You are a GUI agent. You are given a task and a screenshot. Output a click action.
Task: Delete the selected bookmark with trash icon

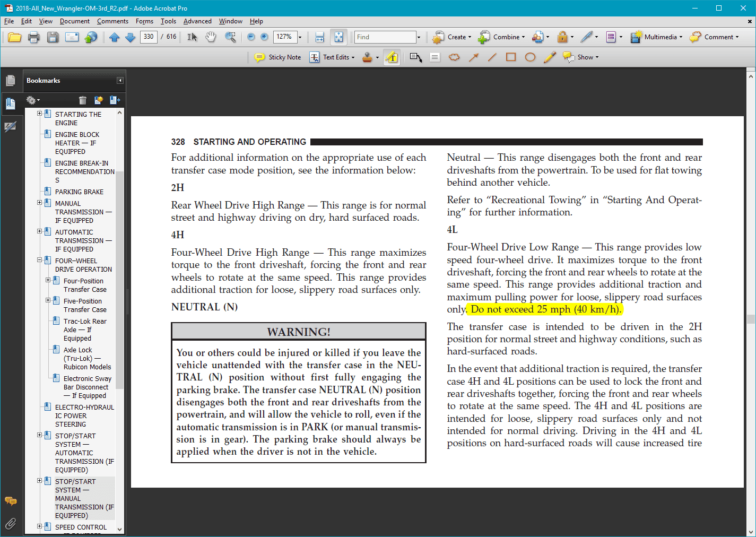[83, 100]
